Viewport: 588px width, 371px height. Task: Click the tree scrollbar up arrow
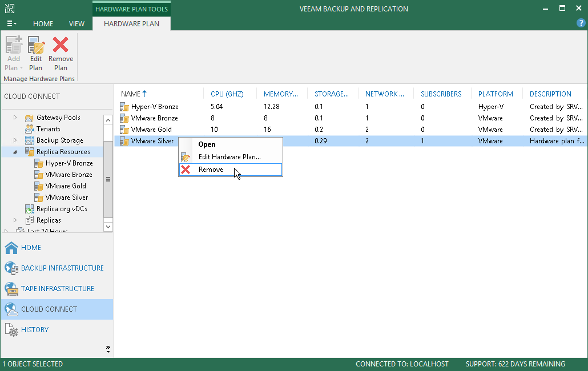pyautogui.click(x=108, y=120)
